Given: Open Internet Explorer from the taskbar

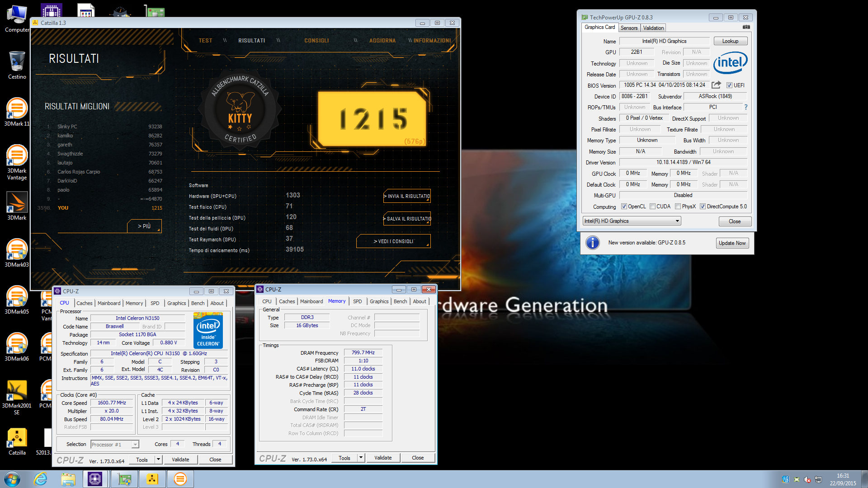Looking at the screenshot, I should click(x=41, y=479).
